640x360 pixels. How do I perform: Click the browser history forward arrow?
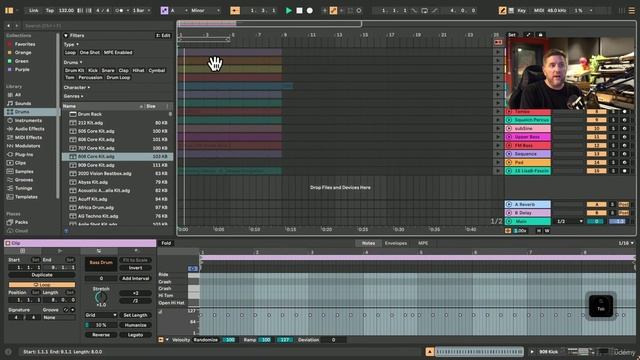click(x=17, y=26)
